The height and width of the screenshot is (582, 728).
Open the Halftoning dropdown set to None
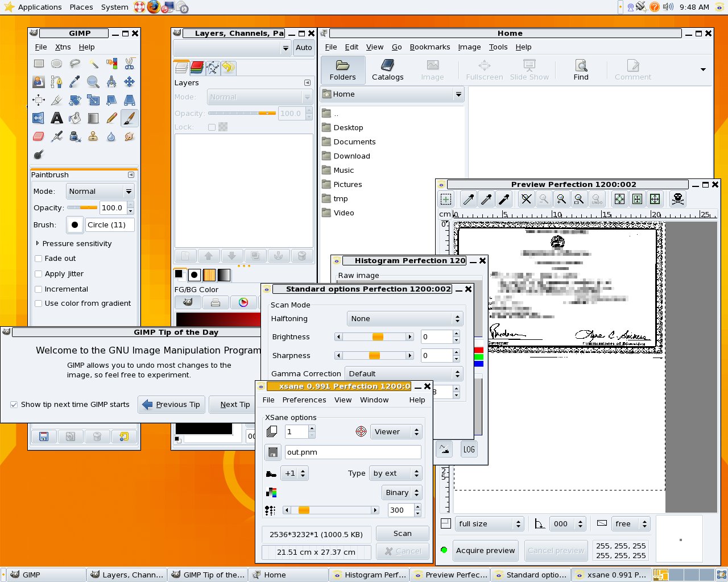pyautogui.click(x=405, y=319)
